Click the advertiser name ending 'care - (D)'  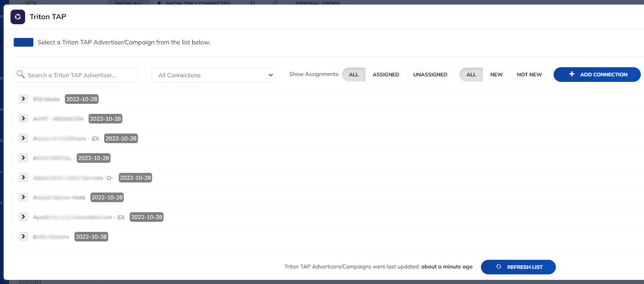pos(66,139)
